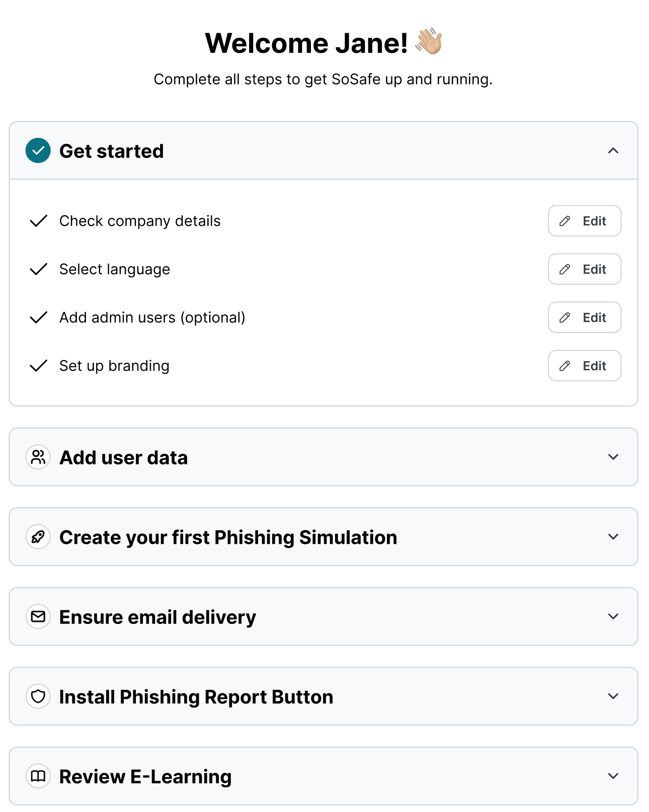Click the book icon for Review E-Learning
The image size is (649, 812).
point(38,776)
